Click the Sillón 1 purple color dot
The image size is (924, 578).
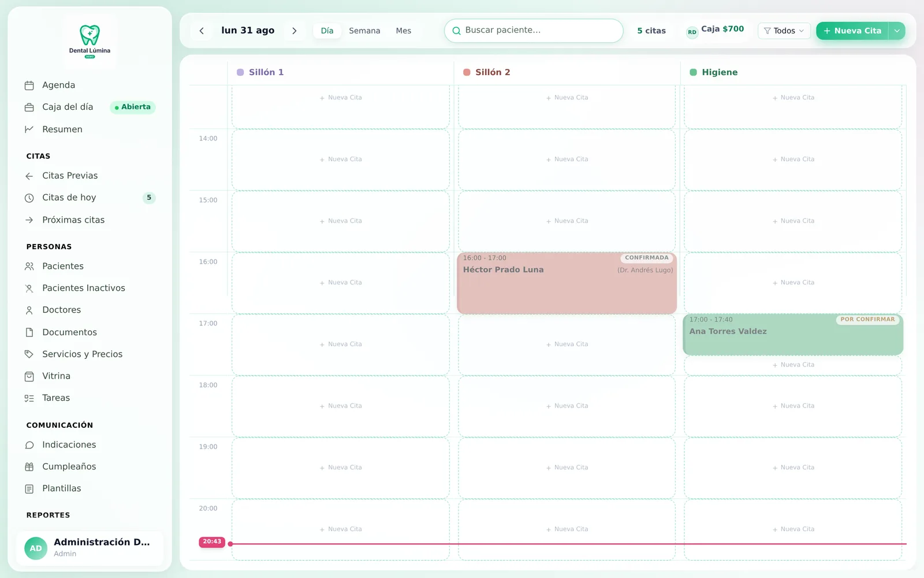[x=240, y=72]
